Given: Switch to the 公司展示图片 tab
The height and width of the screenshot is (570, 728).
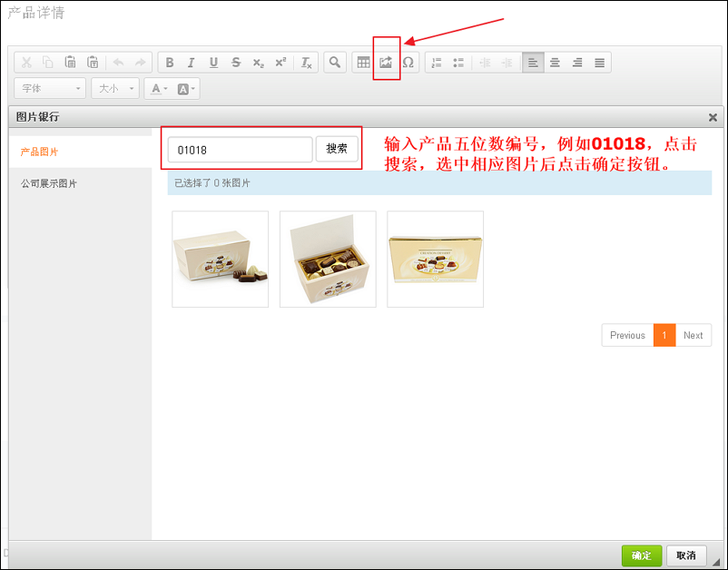Looking at the screenshot, I should coord(49,183).
